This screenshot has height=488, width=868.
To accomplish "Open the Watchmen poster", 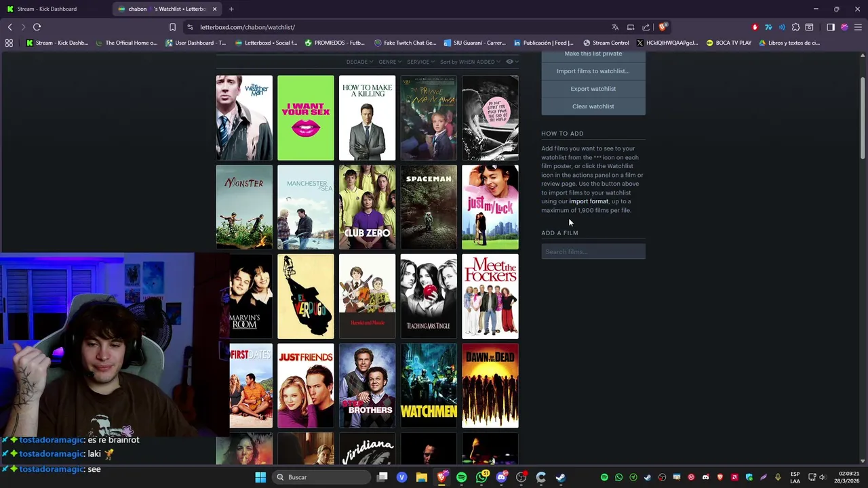I will (x=429, y=386).
